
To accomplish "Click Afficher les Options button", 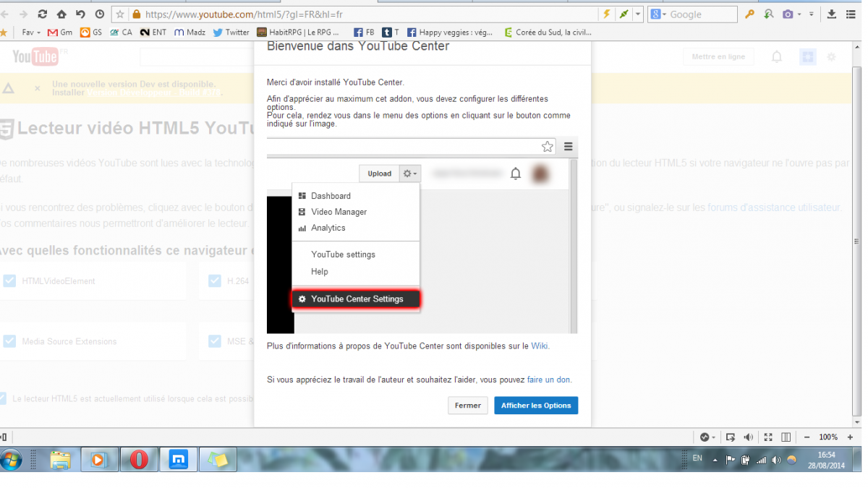I will click(536, 406).
